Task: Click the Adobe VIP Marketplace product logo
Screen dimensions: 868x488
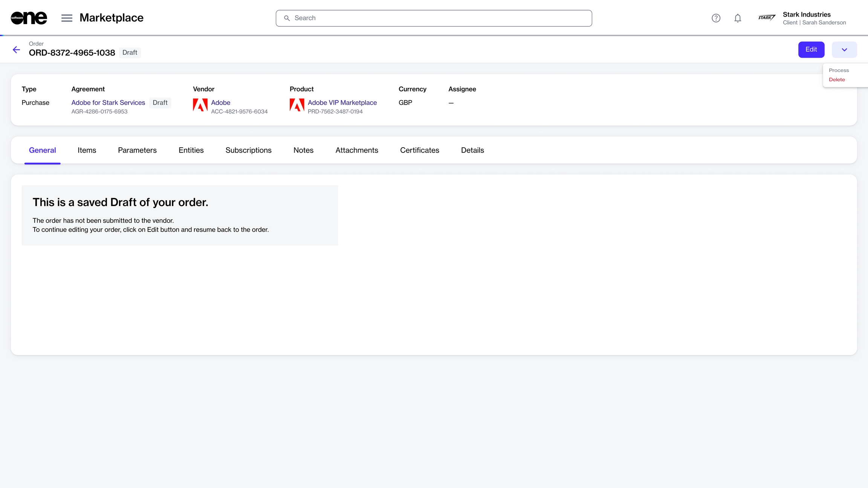Action: coord(297,105)
